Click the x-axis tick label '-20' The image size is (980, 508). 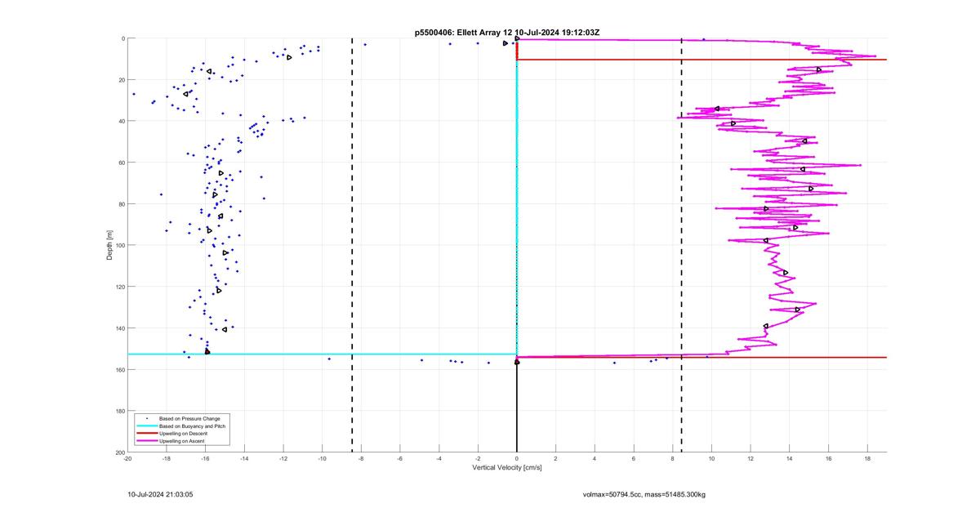(127, 459)
